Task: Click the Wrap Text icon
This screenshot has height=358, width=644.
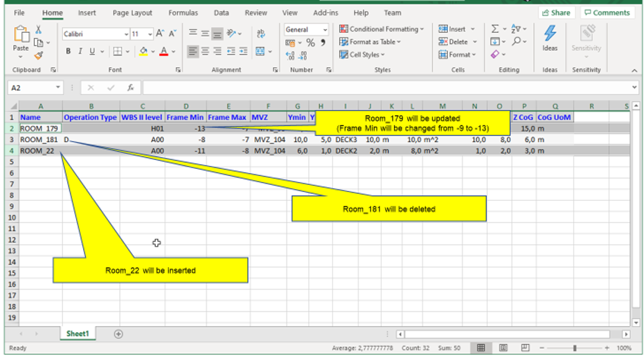Action: coord(261,33)
